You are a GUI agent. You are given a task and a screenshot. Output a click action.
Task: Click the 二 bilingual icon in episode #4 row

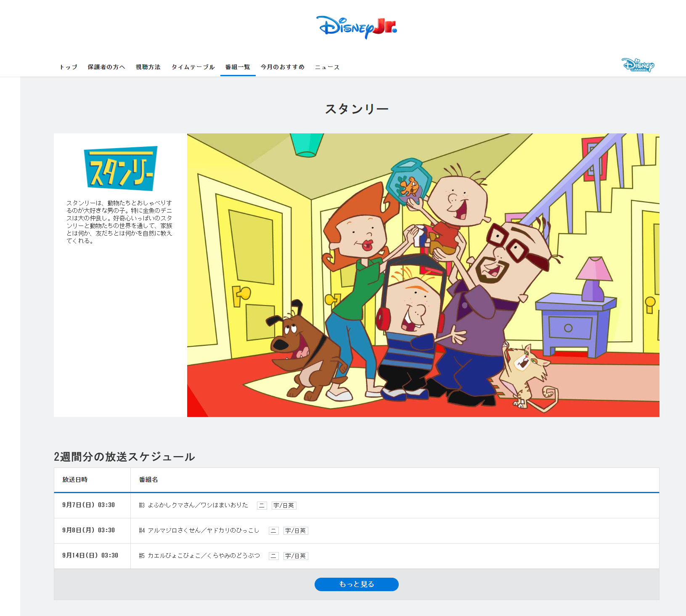[274, 531]
